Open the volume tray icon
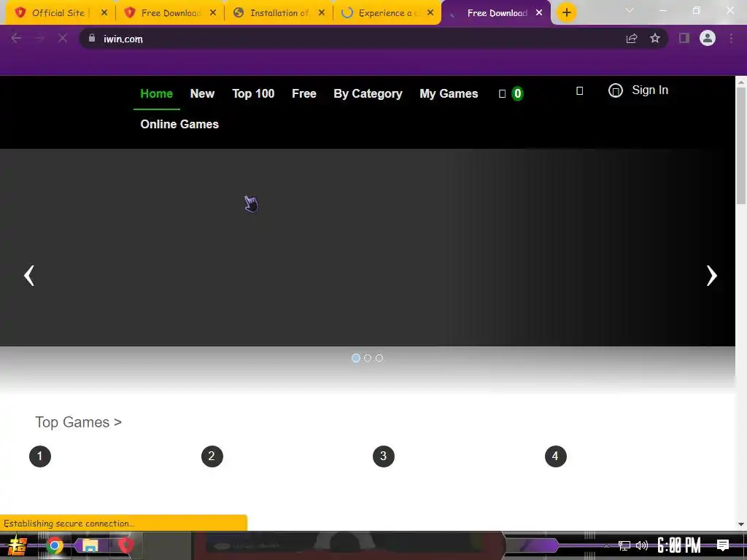This screenshot has width=747, height=560. (642, 545)
